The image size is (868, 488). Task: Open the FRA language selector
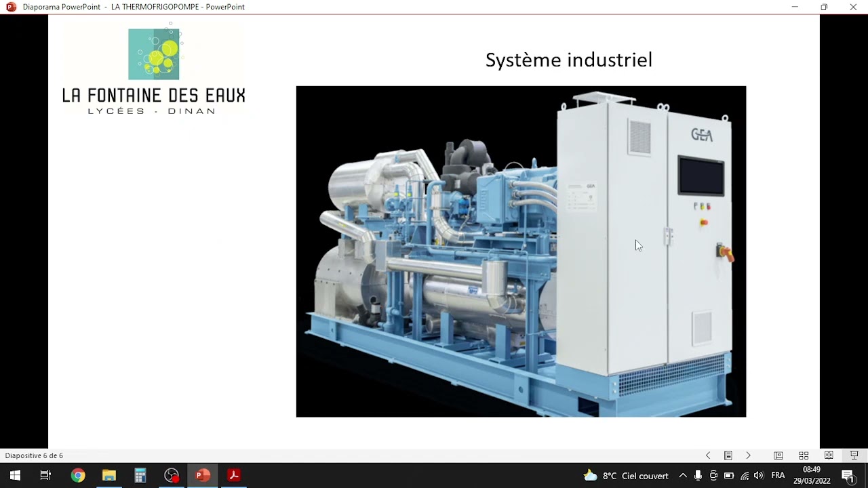pyautogui.click(x=778, y=476)
